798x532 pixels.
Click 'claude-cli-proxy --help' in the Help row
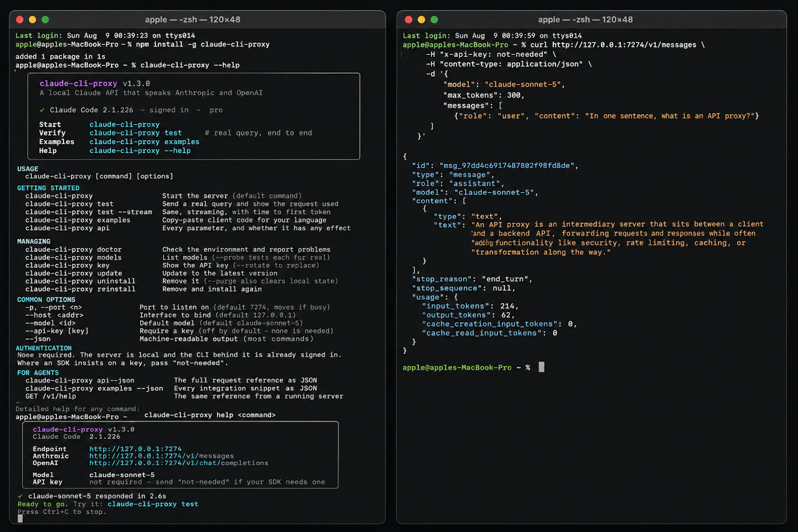tap(140, 151)
